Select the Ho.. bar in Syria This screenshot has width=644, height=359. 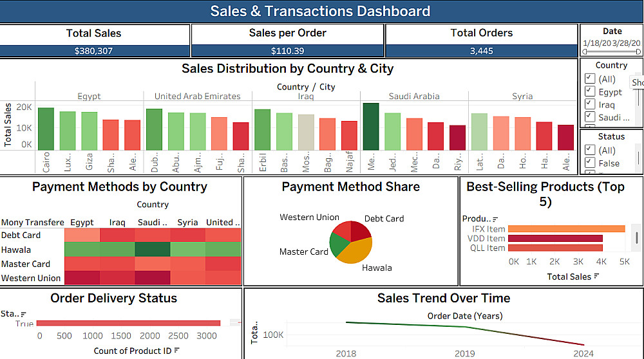523,134
